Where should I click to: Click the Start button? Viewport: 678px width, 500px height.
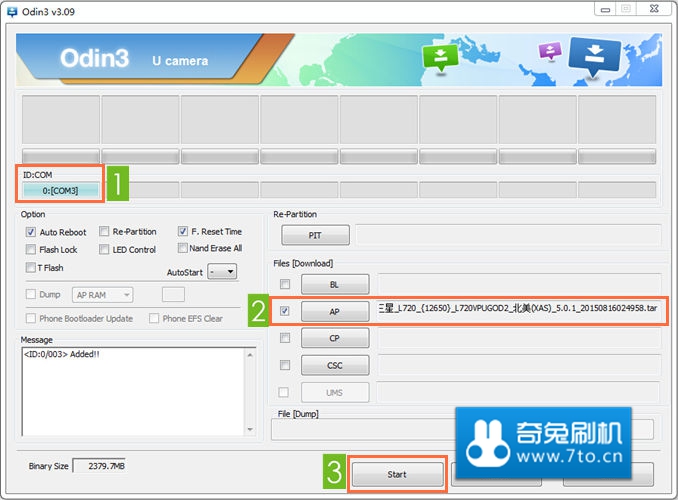click(x=397, y=474)
